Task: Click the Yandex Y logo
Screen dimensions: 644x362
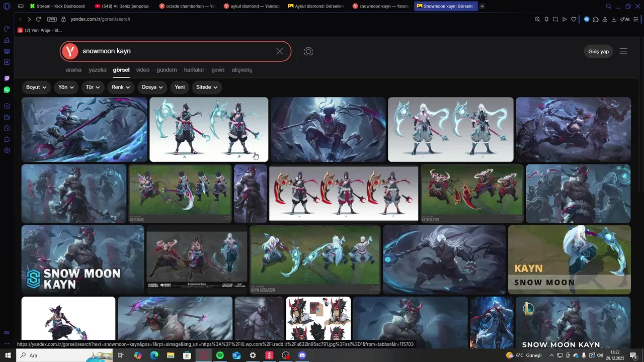Action: pyautogui.click(x=70, y=51)
